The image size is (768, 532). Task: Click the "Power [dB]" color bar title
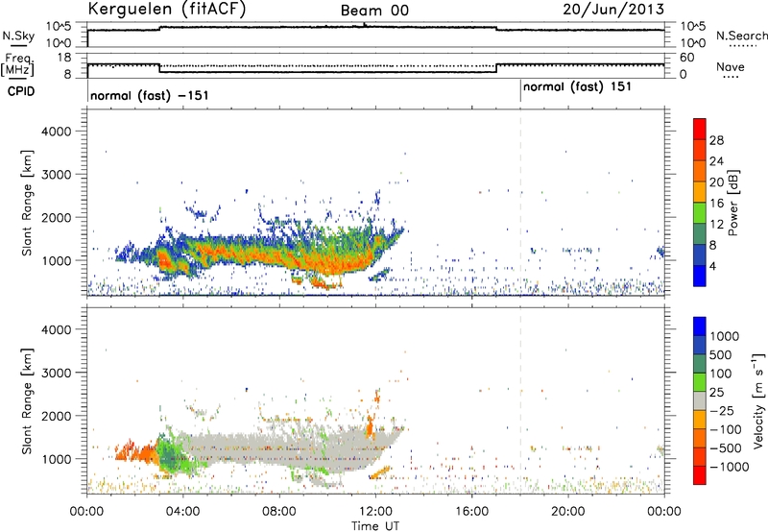[732, 203]
